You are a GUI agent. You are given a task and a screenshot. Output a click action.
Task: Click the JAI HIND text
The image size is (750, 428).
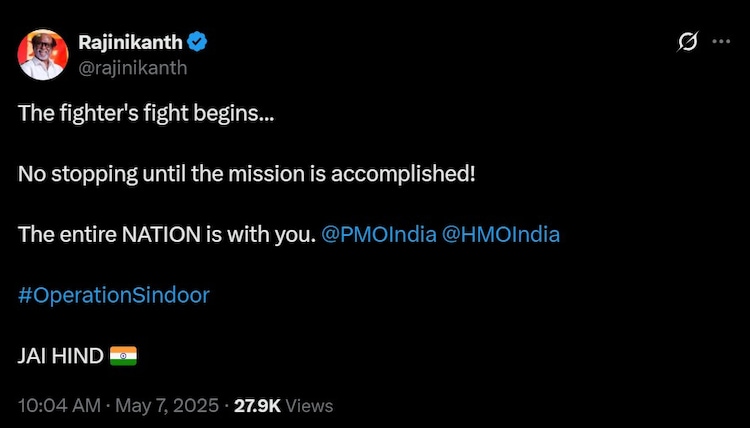(x=60, y=355)
